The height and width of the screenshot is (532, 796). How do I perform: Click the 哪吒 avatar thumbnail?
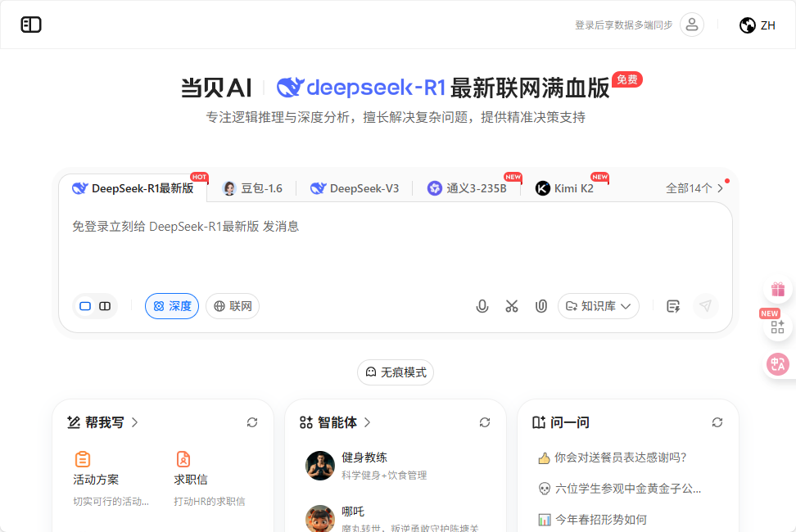[x=320, y=518]
